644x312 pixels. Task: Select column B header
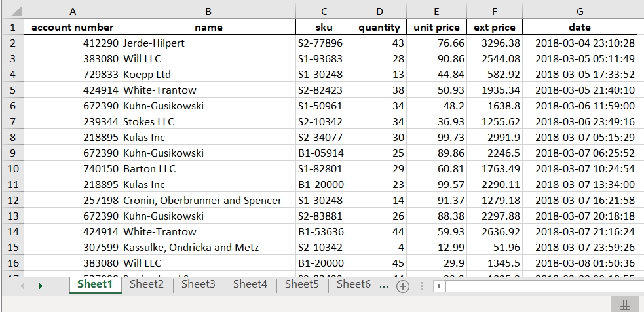[208, 11]
